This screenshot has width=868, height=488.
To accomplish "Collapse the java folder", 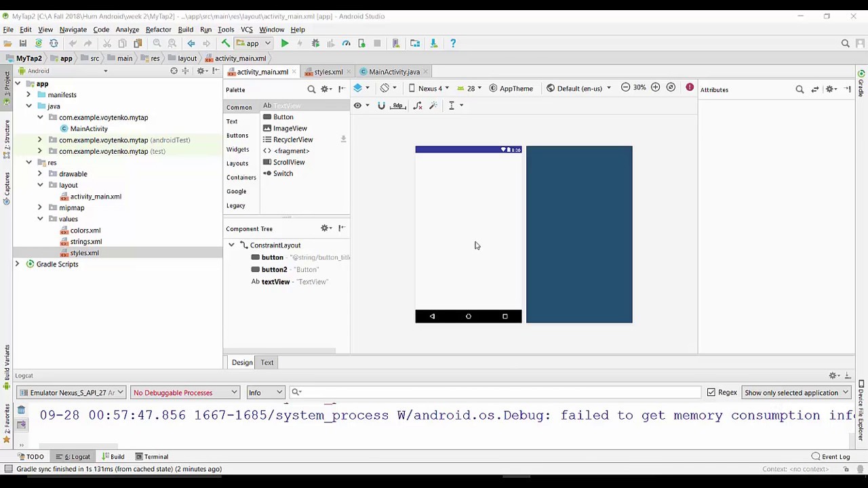I will [x=28, y=106].
